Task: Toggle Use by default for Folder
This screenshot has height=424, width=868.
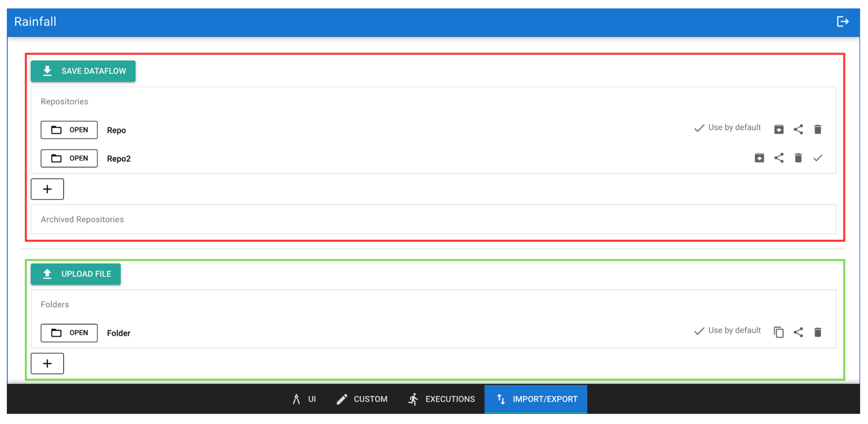Action: [727, 331]
